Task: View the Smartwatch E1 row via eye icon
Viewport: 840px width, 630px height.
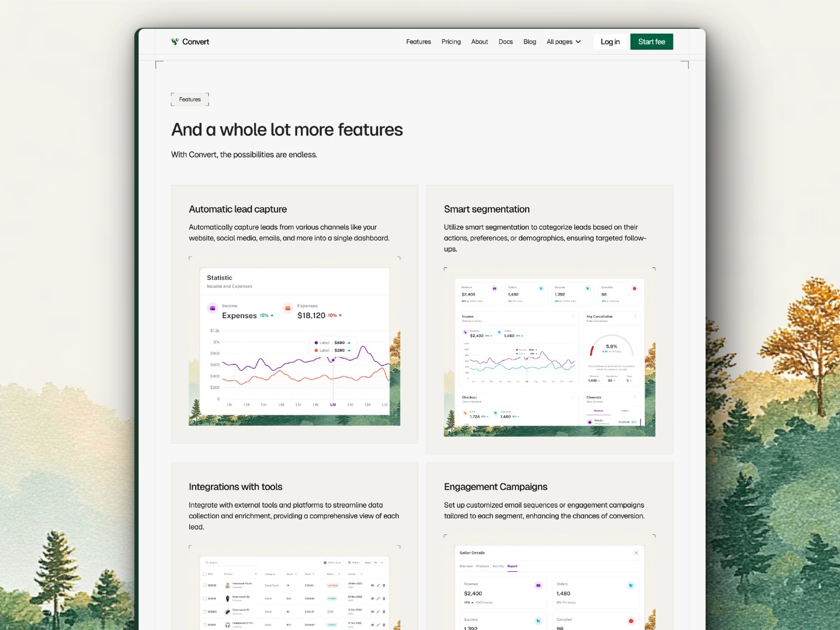Action: coord(372,611)
